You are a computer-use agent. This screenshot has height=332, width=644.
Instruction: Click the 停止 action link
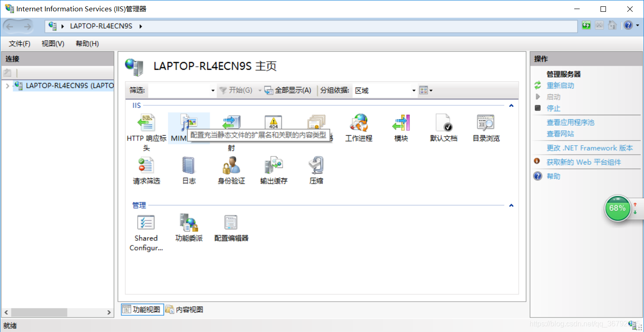coord(553,108)
